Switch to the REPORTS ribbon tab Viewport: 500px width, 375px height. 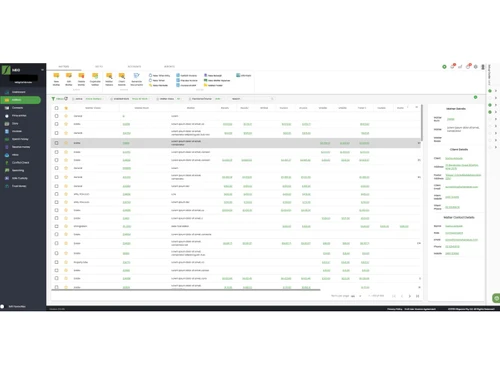(x=169, y=67)
